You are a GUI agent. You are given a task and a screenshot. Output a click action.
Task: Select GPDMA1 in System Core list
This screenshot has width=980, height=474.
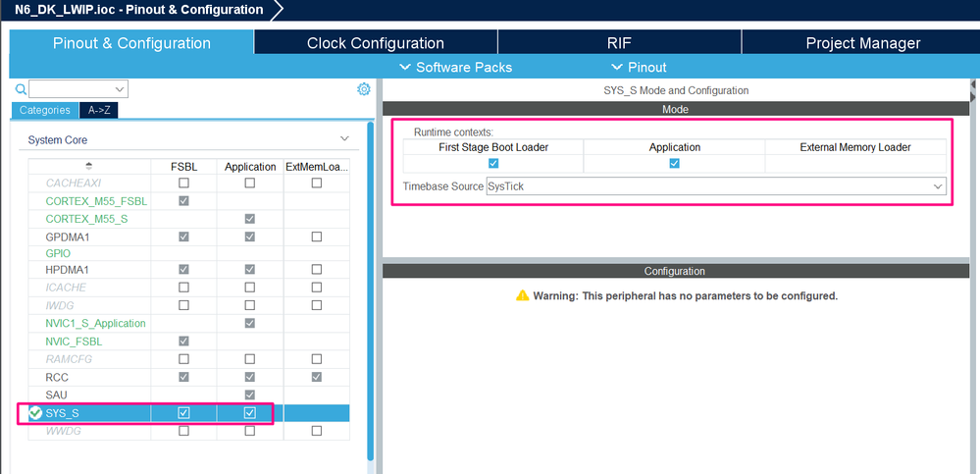tap(67, 237)
